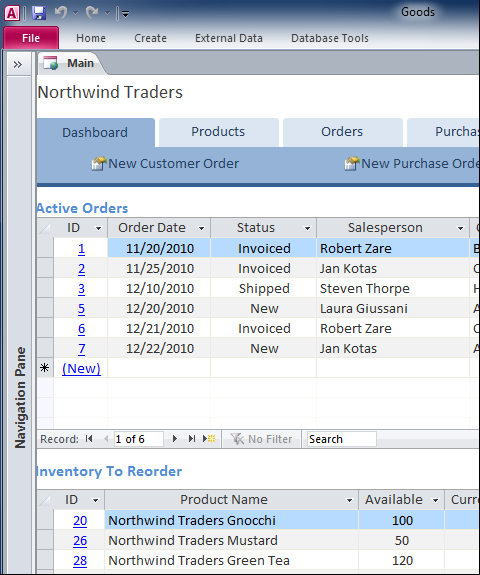Open order ID 5 link
The image size is (480, 575).
(x=81, y=309)
